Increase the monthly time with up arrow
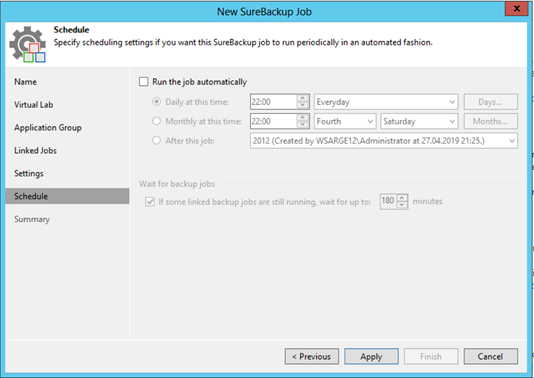534x378 pixels. pos(302,117)
